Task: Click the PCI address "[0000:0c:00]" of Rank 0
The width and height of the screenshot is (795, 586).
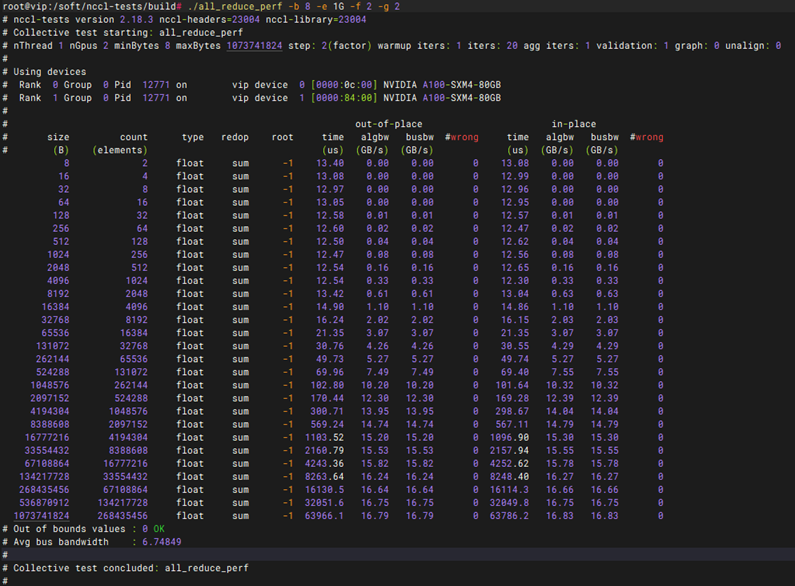Action: tap(344, 85)
